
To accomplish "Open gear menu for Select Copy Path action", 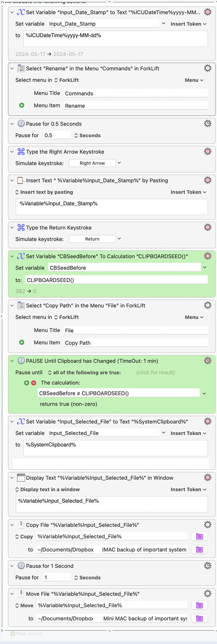I will 208,305.
